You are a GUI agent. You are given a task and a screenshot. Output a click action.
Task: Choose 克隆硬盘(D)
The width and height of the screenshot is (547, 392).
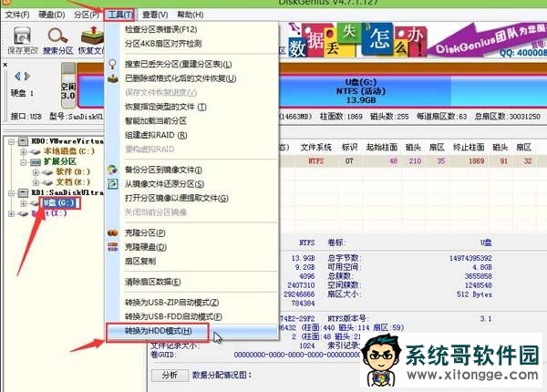tap(146, 247)
